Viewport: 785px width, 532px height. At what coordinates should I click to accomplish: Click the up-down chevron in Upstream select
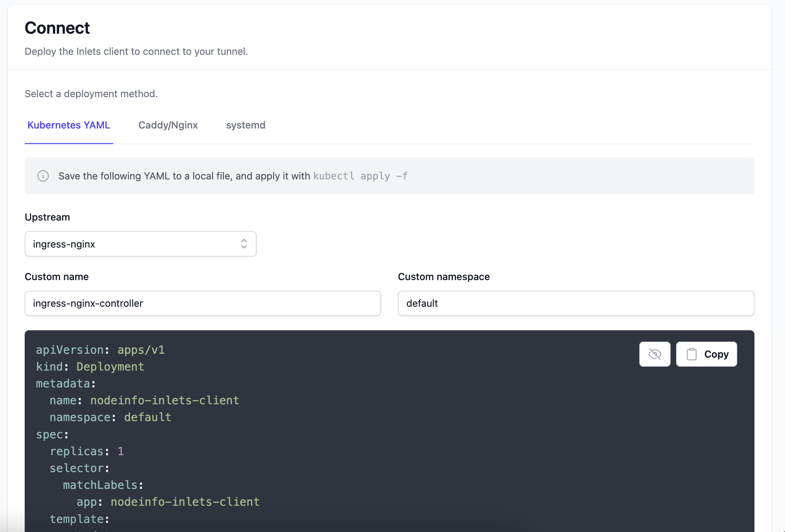pyautogui.click(x=244, y=244)
